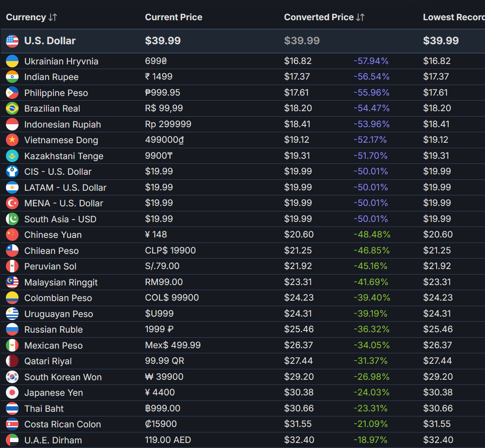This screenshot has width=485, height=448.
Task: Click the ¥ 4400 price cell
Action: click(160, 392)
